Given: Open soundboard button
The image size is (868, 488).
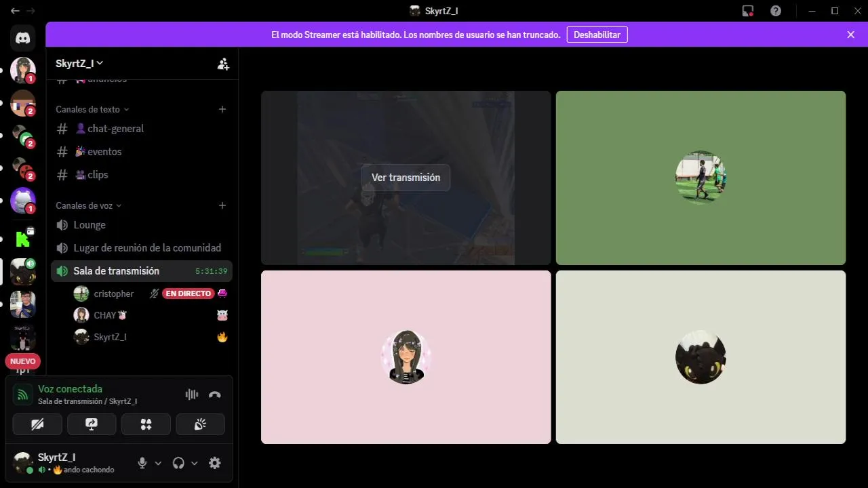Looking at the screenshot, I should click(200, 424).
